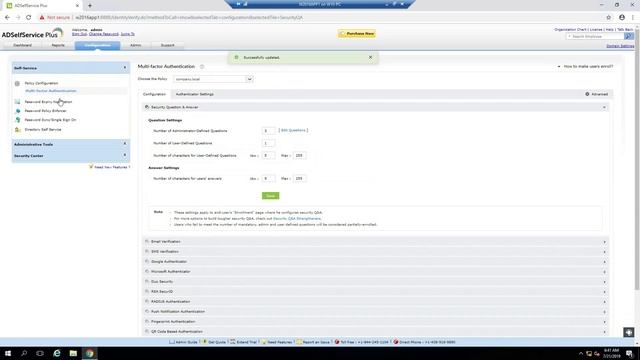Dismiss the Successfully updated notification
The image size is (640, 360).
[x=370, y=58]
